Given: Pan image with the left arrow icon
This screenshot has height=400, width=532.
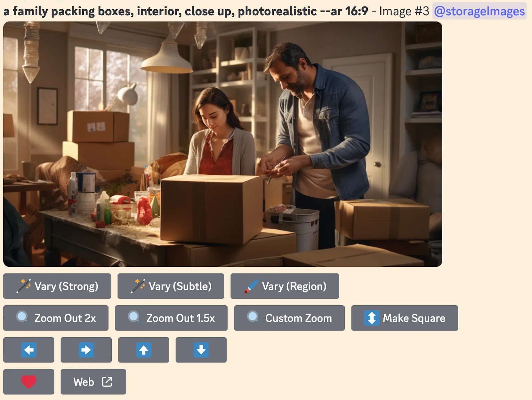Looking at the screenshot, I should 29,350.
